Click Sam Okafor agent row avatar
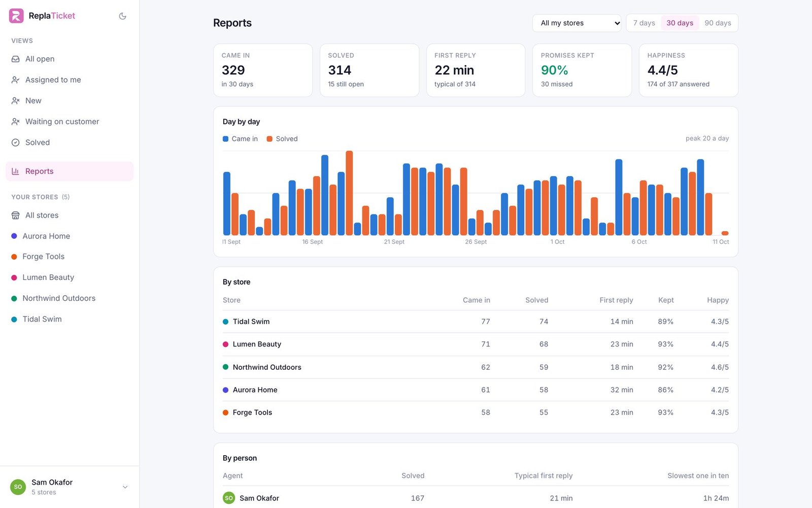The height and width of the screenshot is (508, 812). (229, 498)
